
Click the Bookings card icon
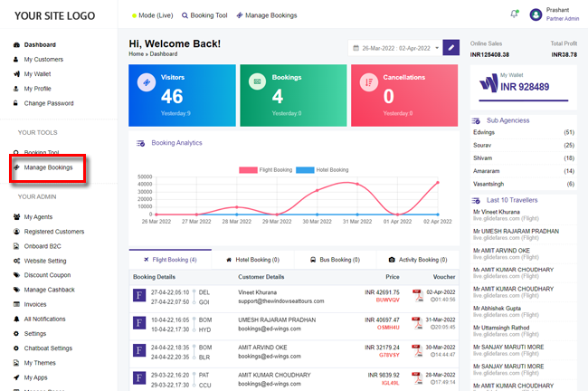(x=257, y=81)
